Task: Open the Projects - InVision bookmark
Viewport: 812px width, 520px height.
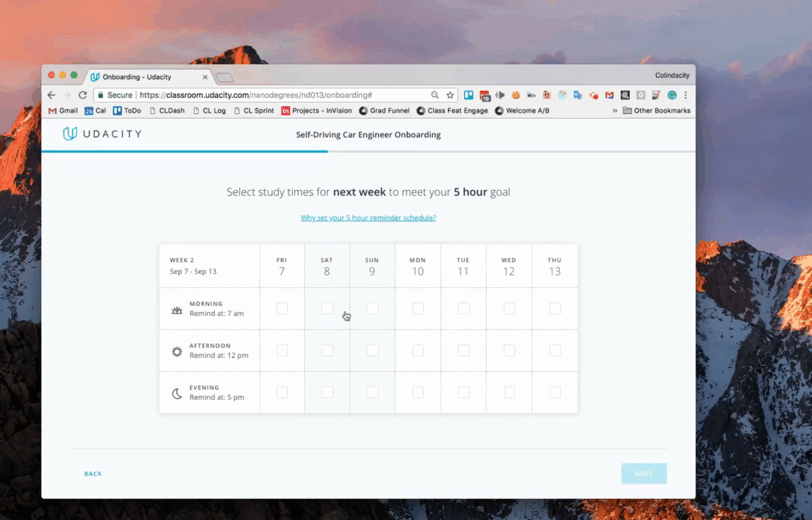Action: [x=317, y=110]
